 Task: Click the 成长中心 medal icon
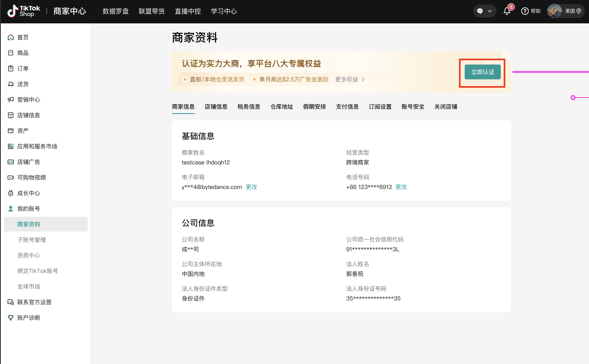(x=11, y=193)
